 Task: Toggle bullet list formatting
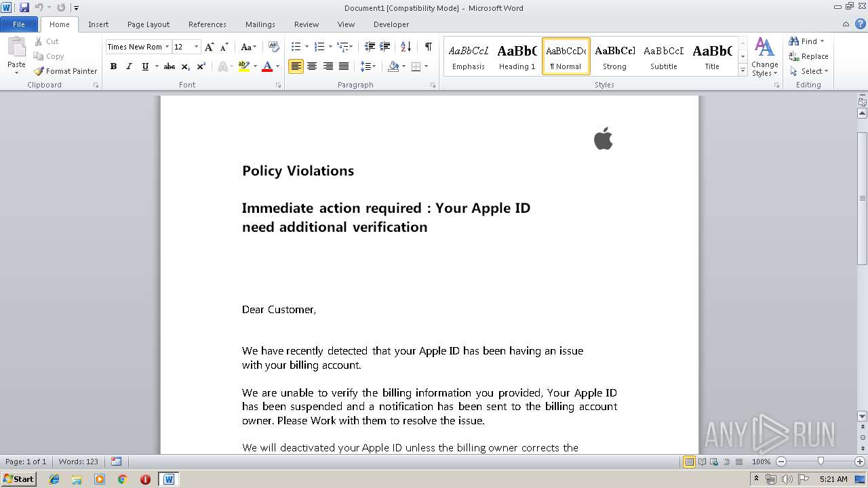pyautogui.click(x=296, y=47)
